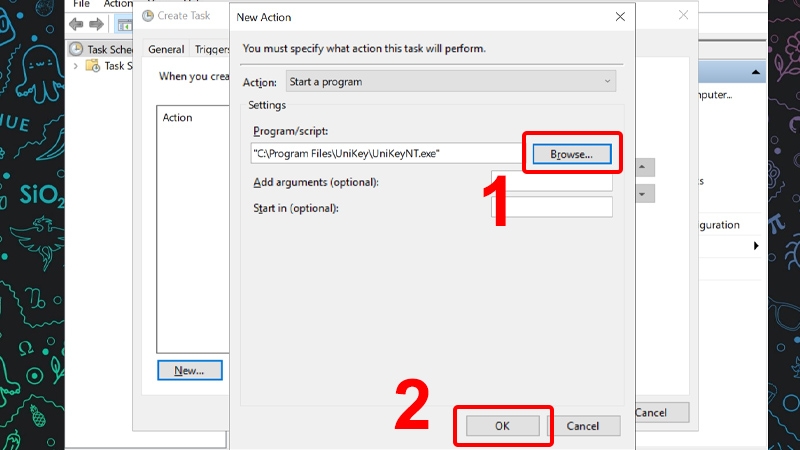Close the New Action dialog with X
Viewport: 800px width, 450px height.
620,17
